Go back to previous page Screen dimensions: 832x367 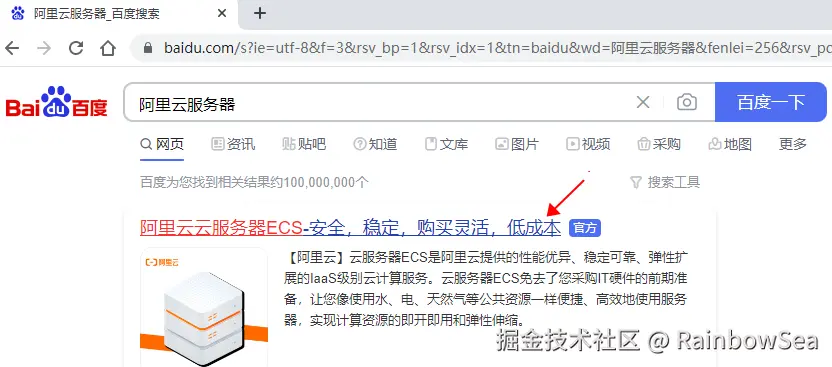[12, 48]
